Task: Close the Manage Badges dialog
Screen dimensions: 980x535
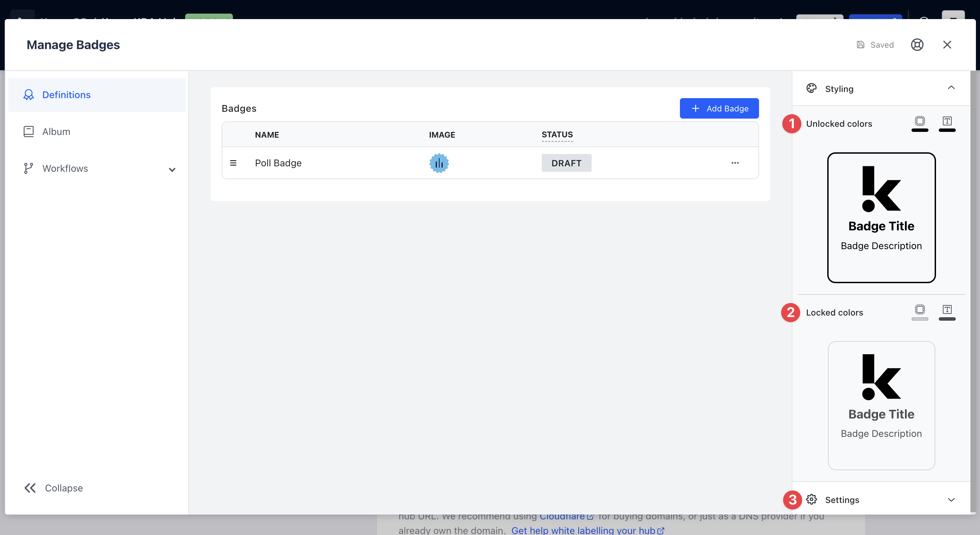Action: click(947, 45)
